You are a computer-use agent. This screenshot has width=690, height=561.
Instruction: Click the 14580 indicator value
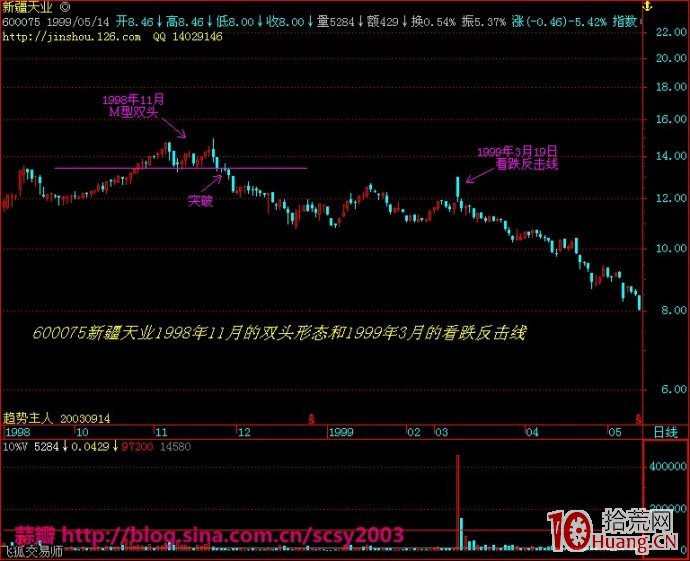175,447
